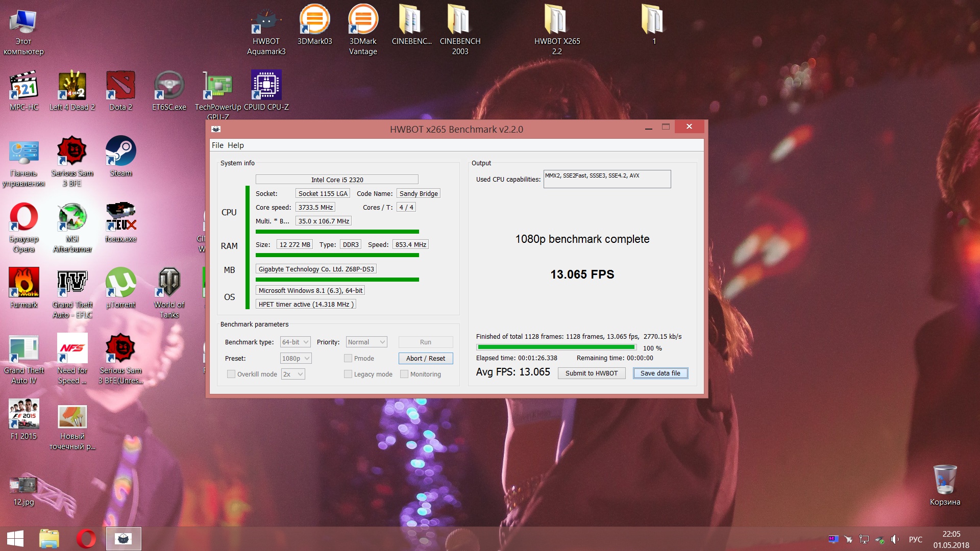The width and height of the screenshot is (980, 551).
Task: Open the Help menu
Action: click(235, 145)
